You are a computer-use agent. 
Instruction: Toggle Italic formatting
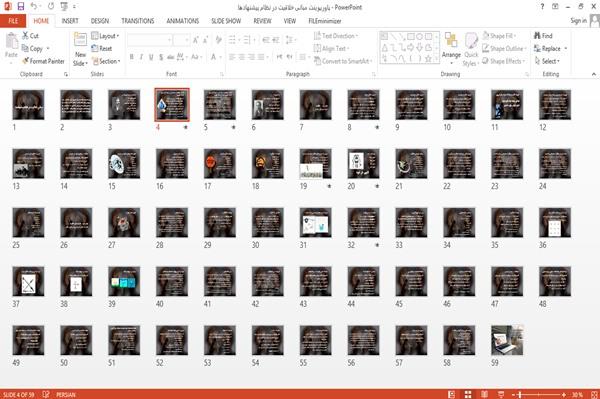pos(141,57)
